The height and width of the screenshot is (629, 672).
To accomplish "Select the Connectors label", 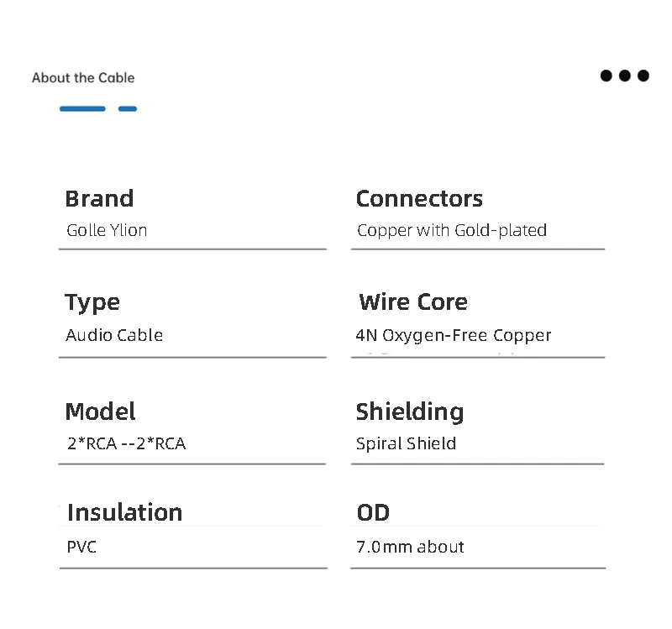I will click(x=419, y=199).
